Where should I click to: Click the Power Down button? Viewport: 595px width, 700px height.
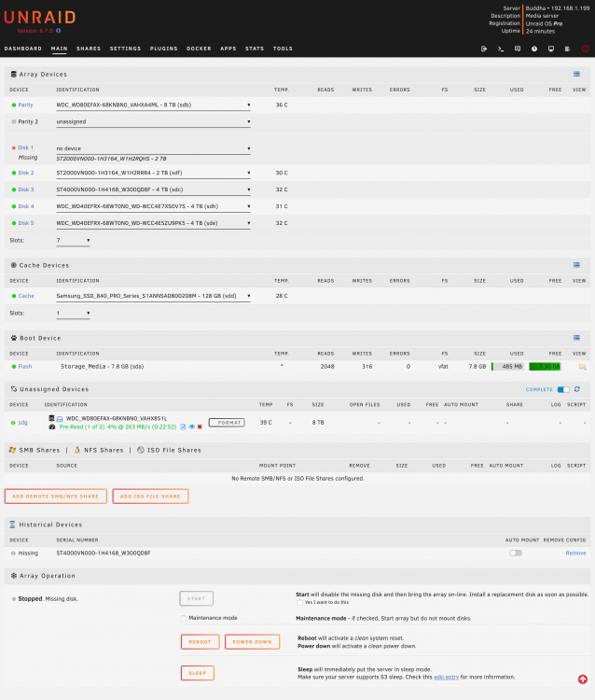(252, 642)
